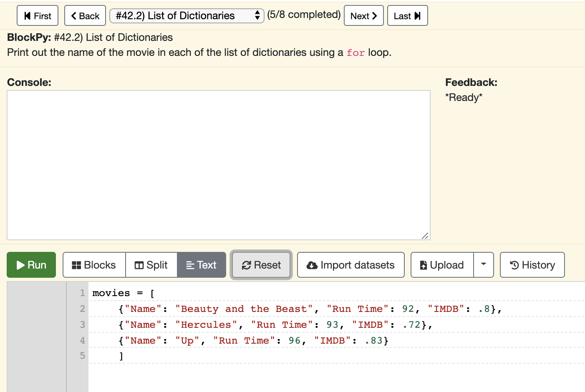This screenshot has height=392, width=585.
Task: Click the 'for' keyword in instructions
Action: coord(356,53)
